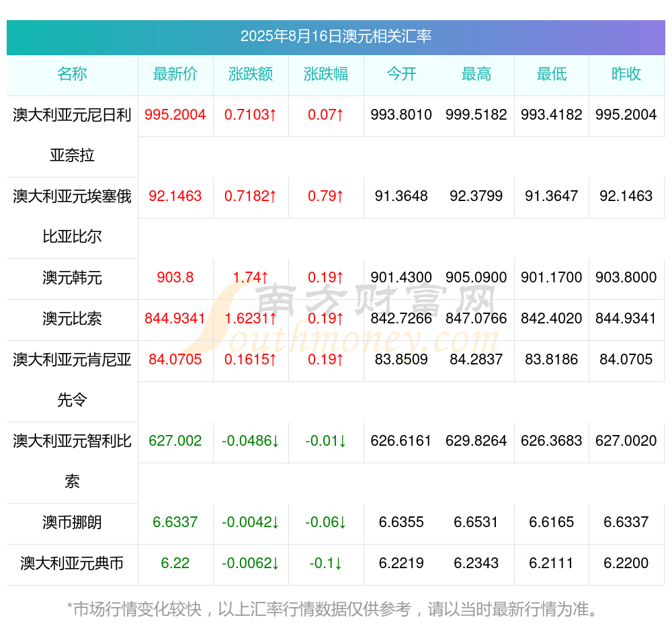This screenshot has height=630, width=672.
Task: Click the 92.1463 latest price cell
Action: coord(175,196)
